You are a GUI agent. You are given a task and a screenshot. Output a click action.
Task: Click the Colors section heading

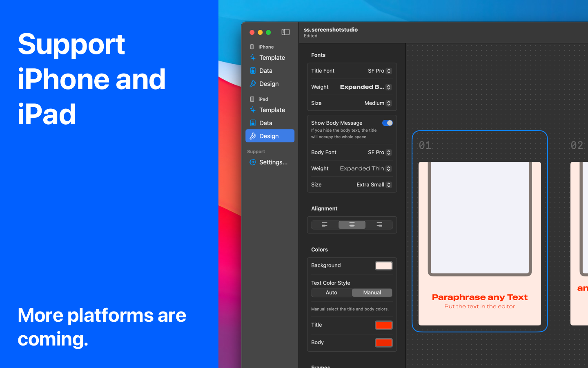pyautogui.click(x=319, y=250)
